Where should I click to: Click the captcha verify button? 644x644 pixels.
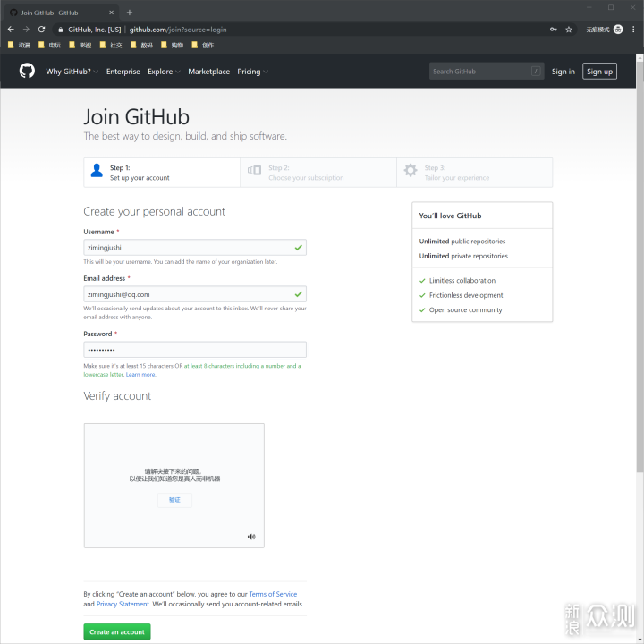(174, 500)
